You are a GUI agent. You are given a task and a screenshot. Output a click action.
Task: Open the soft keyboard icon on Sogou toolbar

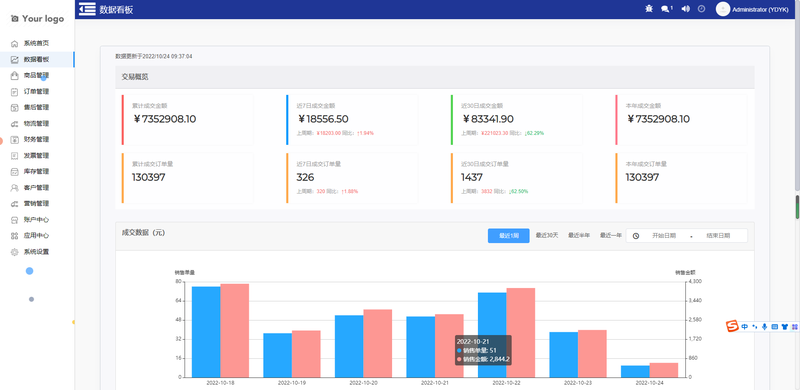coord(774,327)
